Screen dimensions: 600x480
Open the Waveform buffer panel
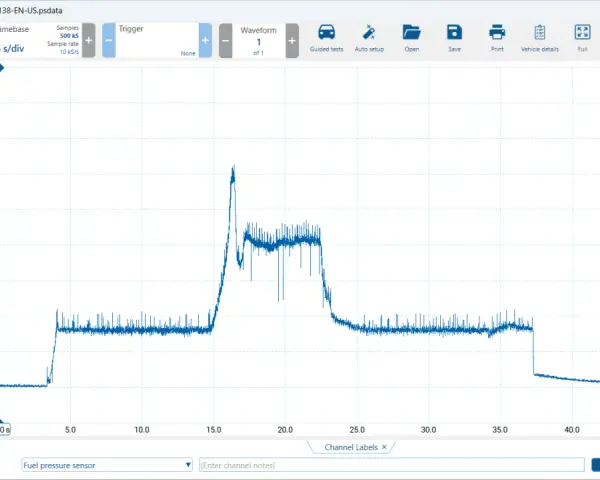pyautogui.click(x=259, y=41)
